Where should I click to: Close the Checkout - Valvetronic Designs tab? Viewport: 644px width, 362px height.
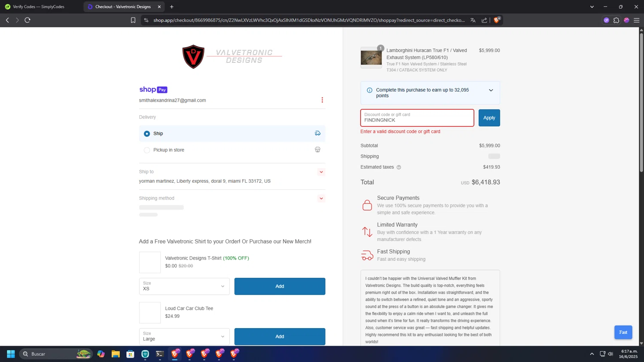click(159, 7)
